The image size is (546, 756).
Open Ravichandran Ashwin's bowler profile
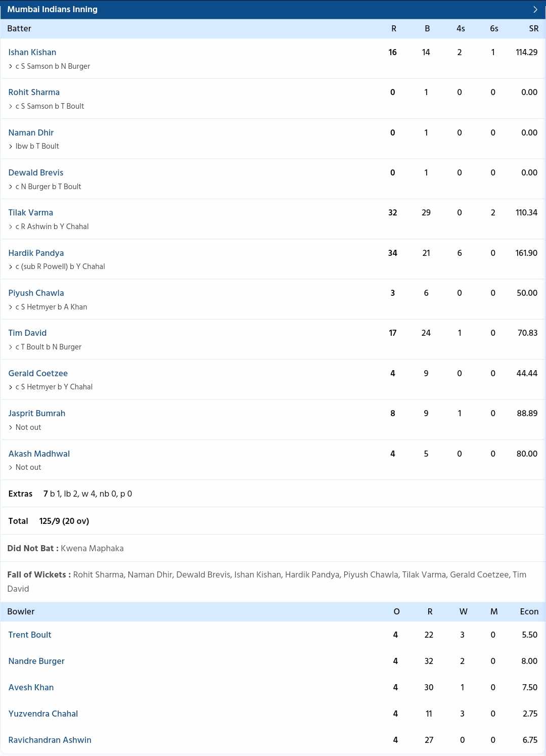click(50, 740)
